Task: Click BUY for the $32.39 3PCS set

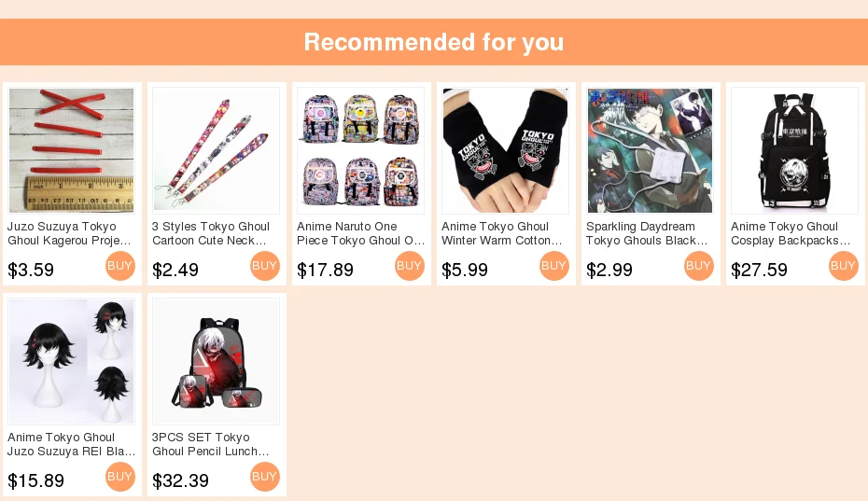Action: (x=265, y=477)
